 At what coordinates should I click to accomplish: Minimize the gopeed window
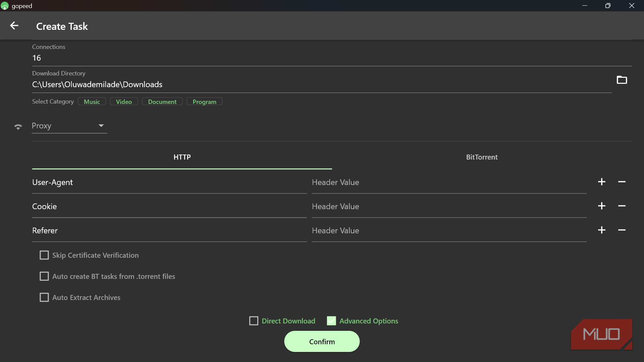click(585, 6)
